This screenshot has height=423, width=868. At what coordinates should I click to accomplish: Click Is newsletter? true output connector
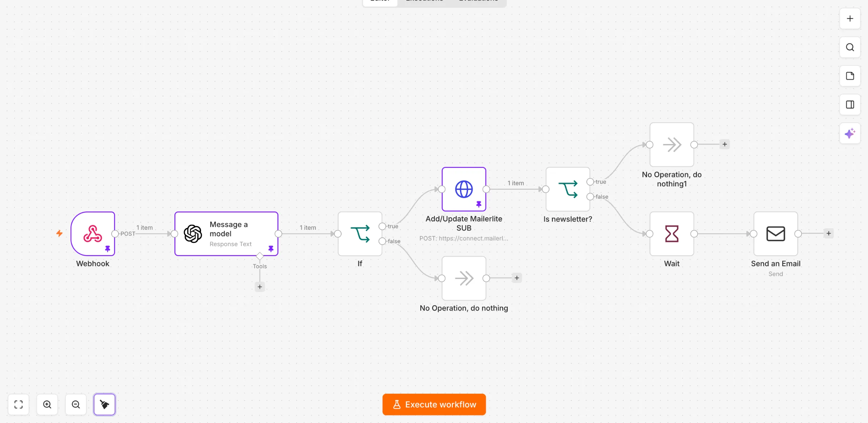tap(590, 182)
